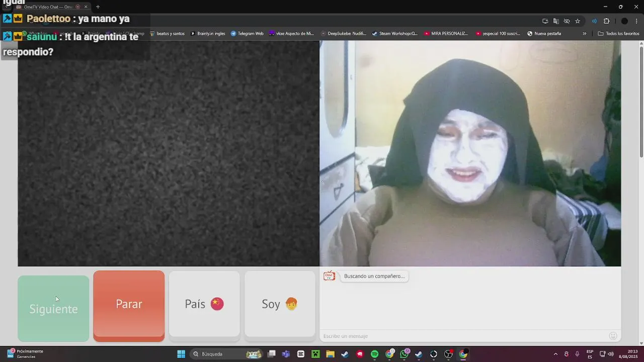Open the 'Nueva pestaña' bookmark
The width and height of the screenshot is (644, 362).
[x=544, y=34]
